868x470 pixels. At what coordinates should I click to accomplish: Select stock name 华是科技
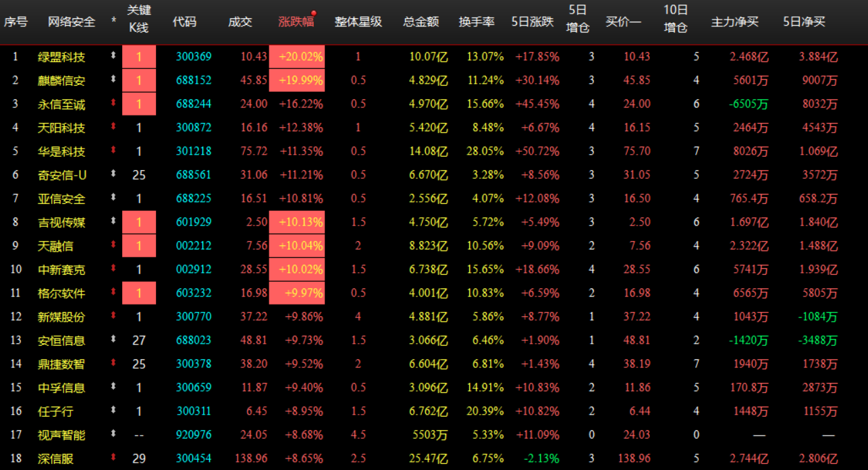tap(61, 152)
